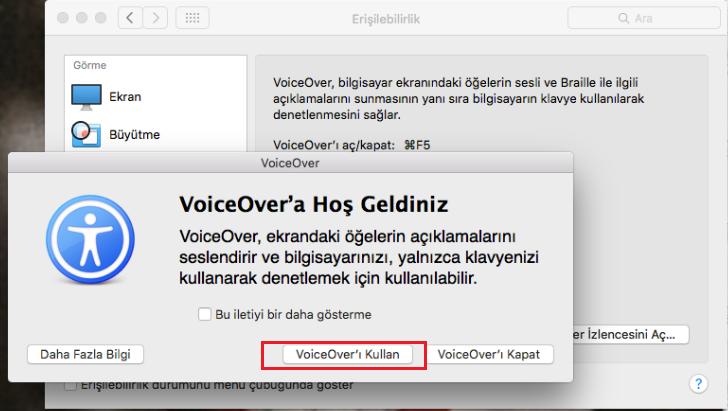Select the Ekran monitor icon in sidebar

[86, 97]
